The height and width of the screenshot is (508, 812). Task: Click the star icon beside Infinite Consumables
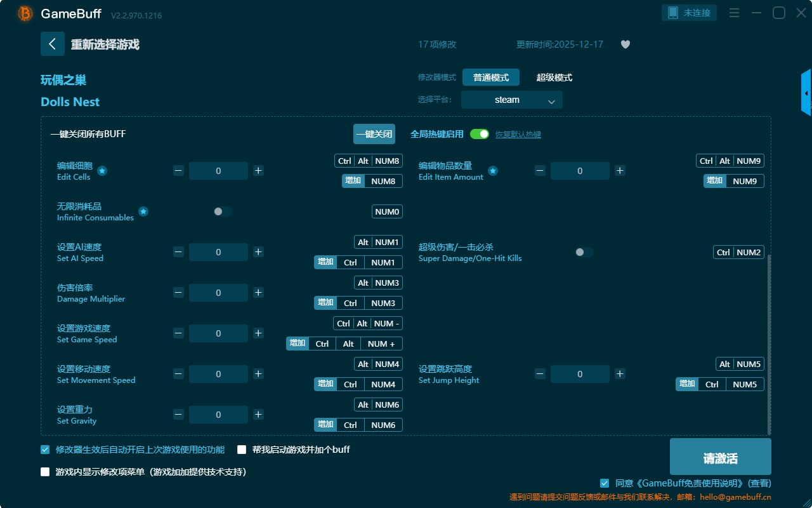pyautogui.click(x=143, y=211)
